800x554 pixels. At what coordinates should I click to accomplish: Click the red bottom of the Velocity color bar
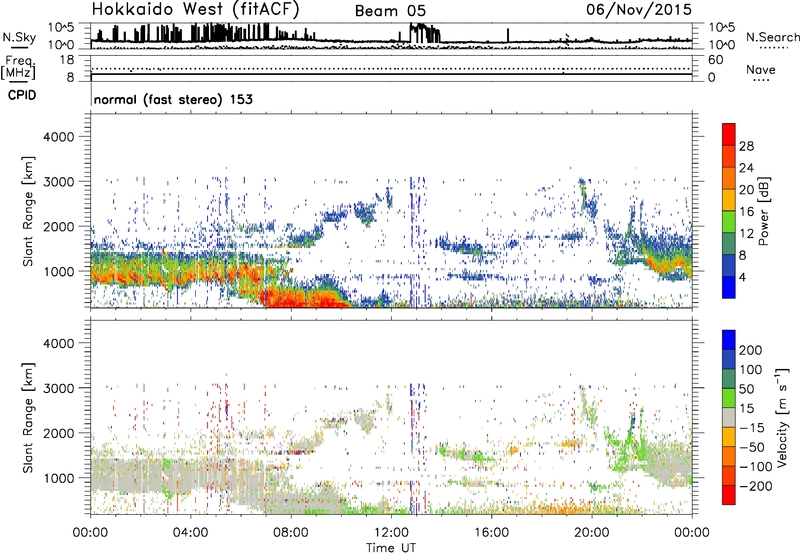(x=729, y=495)
